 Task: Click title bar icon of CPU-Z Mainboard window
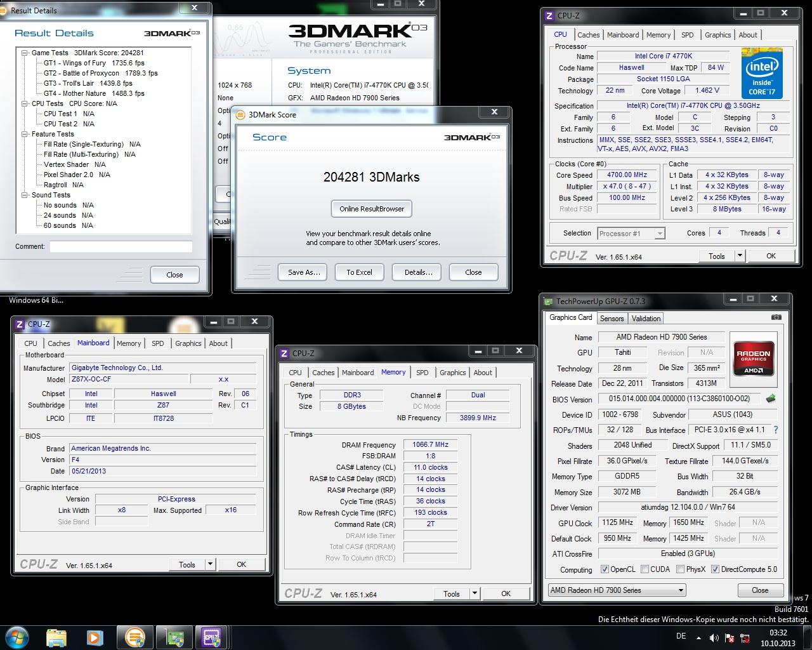click(x=20, y=324)
